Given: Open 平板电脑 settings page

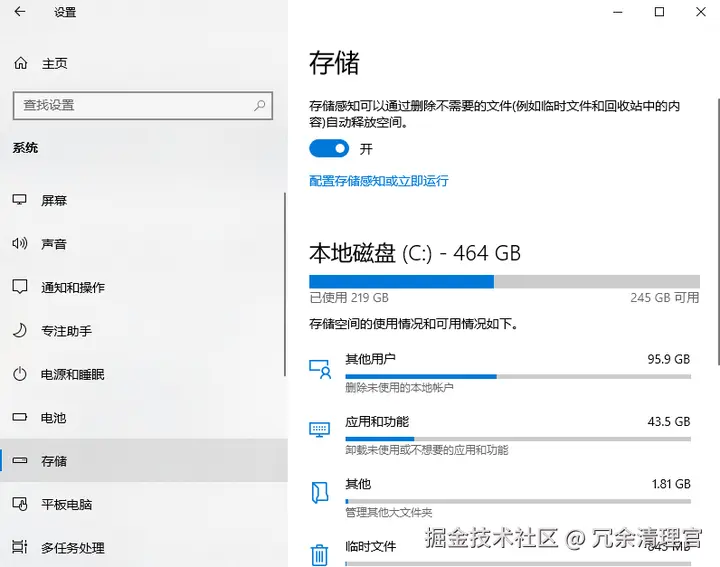Looking at the screenshot, I should pos(144,504).
